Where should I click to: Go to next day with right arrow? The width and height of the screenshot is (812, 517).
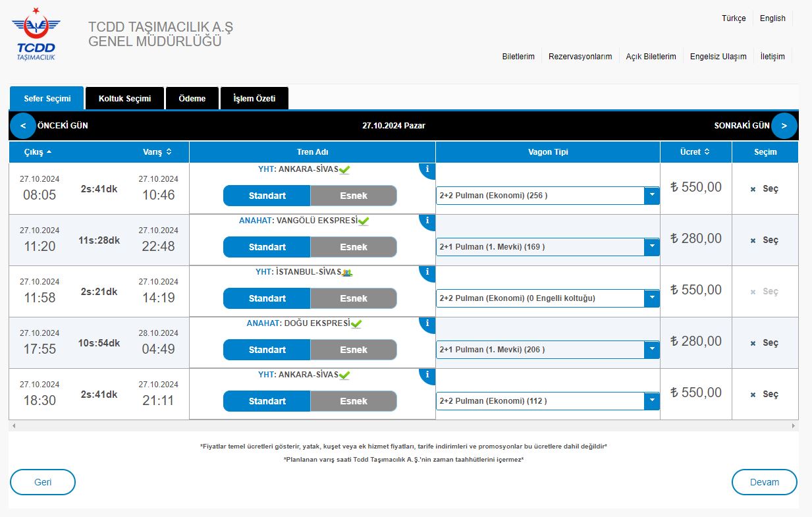pyautogui.click(x=784, y=125)
